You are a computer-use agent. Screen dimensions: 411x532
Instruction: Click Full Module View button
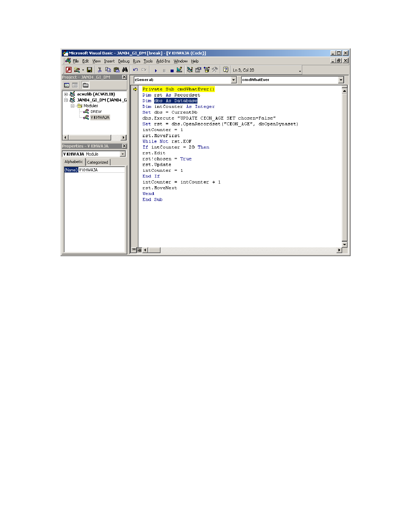click(139, 250)
